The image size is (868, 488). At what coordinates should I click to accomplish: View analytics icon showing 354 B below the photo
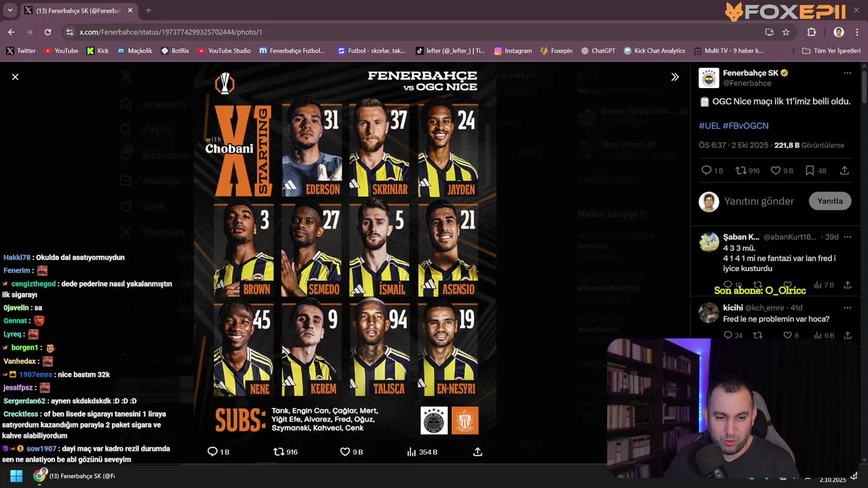click(411, 451)
